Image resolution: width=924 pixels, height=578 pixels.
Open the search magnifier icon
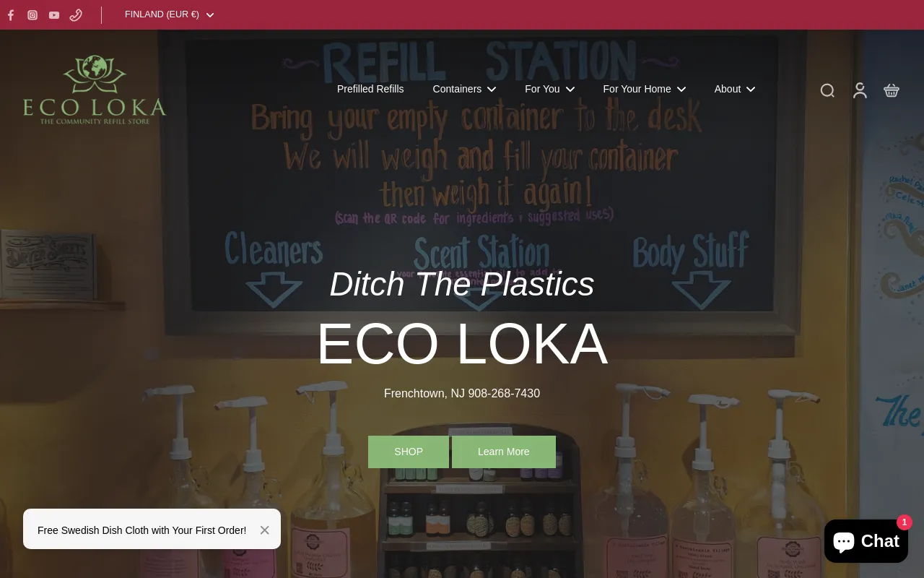tap(827, 90)
